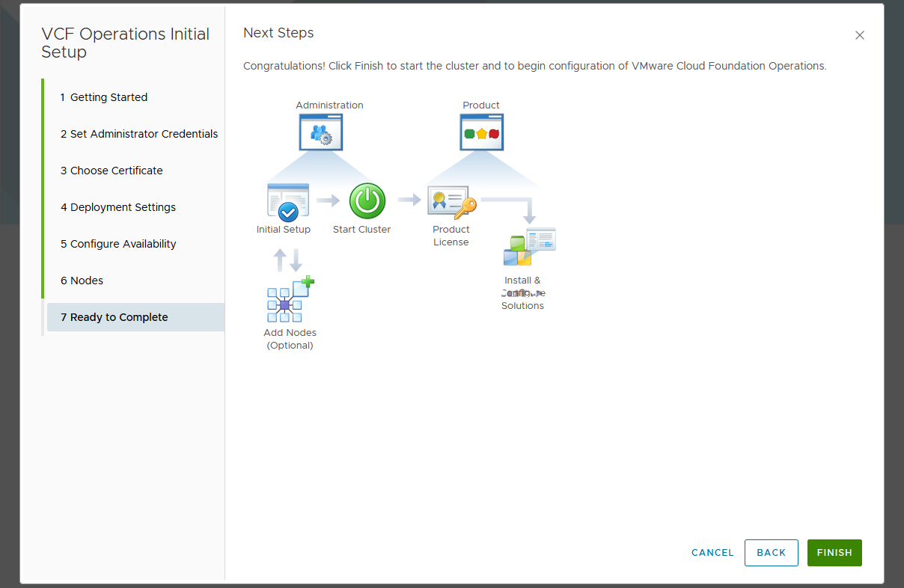Screen dimensions: 904x588
Task: Cancel the initial setup wizard
Action: click(712, 553)
